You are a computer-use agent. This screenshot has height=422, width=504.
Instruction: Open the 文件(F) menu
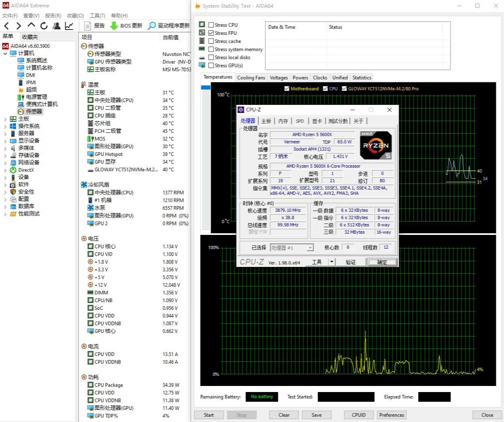click(10, 15)
